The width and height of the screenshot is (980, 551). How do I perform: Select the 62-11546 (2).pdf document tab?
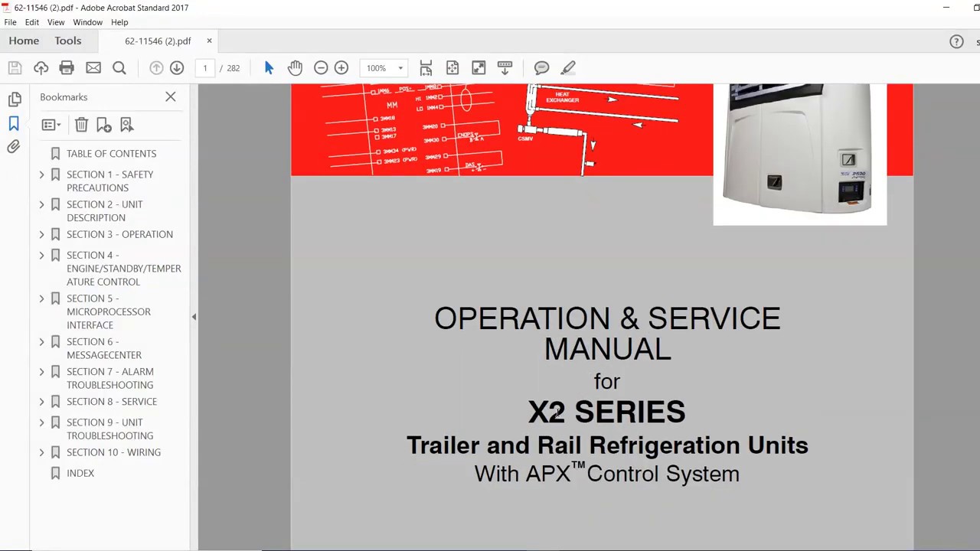click(x=158, y=41)
